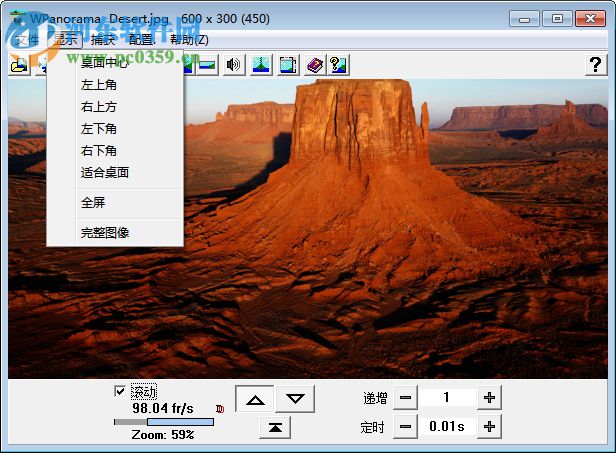Image resolution: width=616 pixels, height=453 pixels.
Task: Click the speaker sound toolbar icon
Action: [233, 65]
